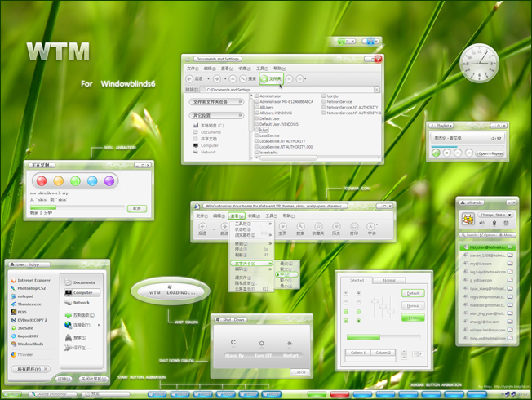This screenshot has width=532, height=400.
Task: Select largest 最大 text size option
Action: [x=286, y=264]
